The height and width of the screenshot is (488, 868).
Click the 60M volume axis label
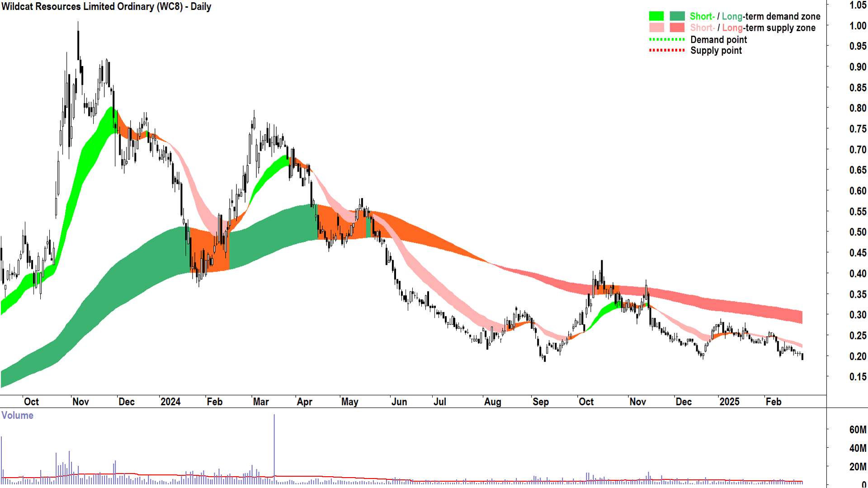pyautogui.click(x=858, y=430)
